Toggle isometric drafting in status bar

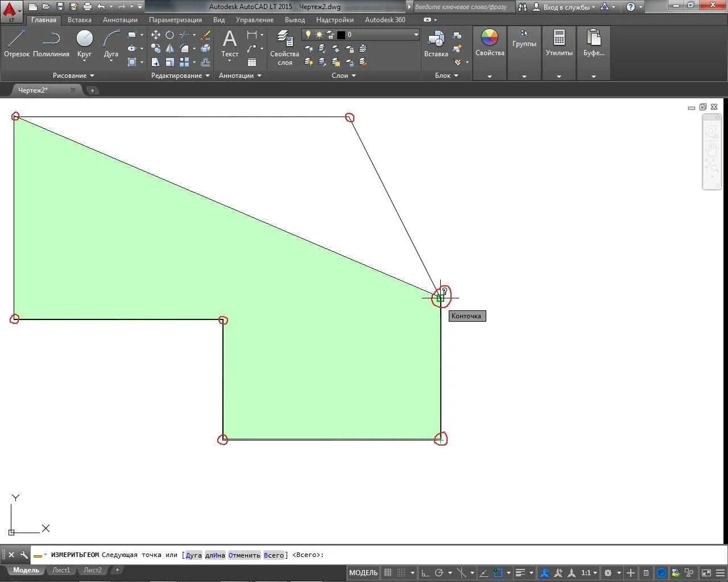[x=462, y=573]
